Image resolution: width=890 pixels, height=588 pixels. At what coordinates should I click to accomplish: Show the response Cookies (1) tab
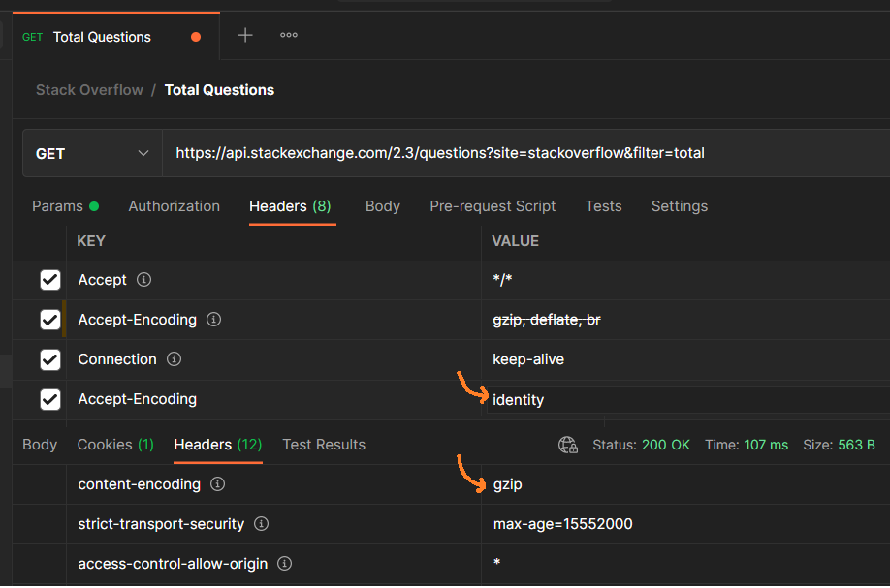pos(115,445)
